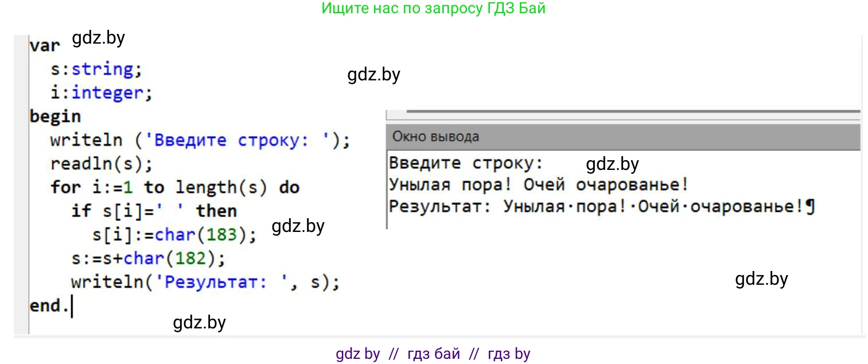Place cursor on the 'var' keyword
The width and height of the screenshot is (868, 364).
pos(44,45)
